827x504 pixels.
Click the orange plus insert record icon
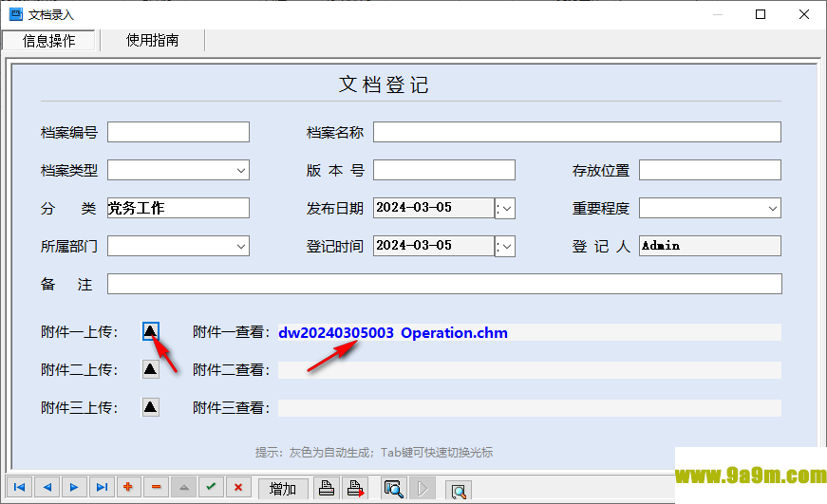pos(129,487)
